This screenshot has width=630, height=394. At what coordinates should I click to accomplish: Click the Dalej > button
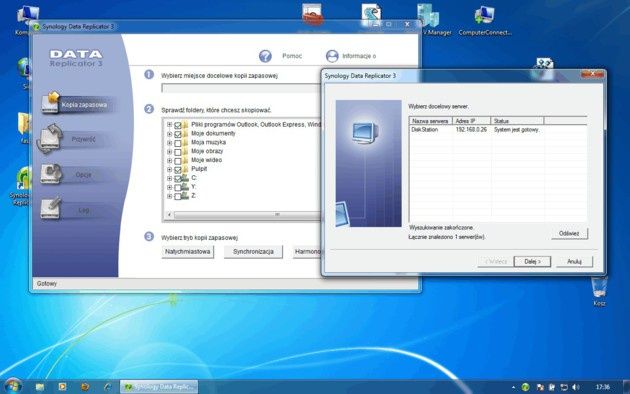[x=532, y=261]
